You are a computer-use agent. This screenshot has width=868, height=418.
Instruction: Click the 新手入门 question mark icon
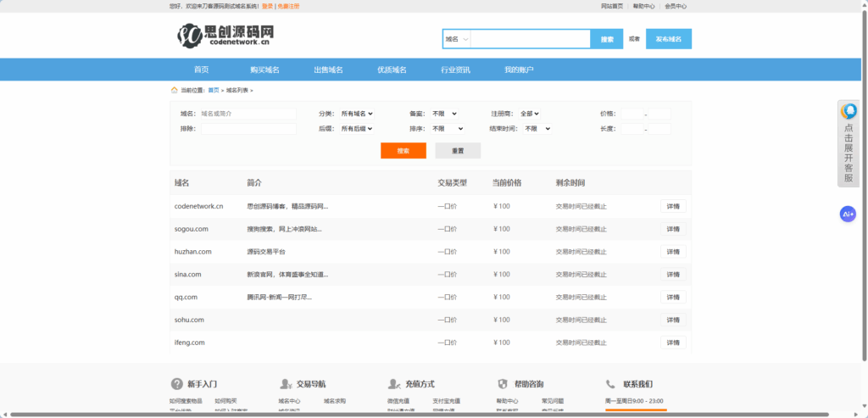coord(176,384)
